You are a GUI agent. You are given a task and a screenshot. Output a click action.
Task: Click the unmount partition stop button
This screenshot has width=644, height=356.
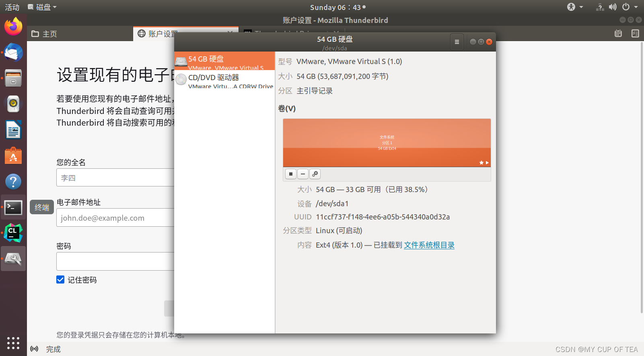pos(291,174)
